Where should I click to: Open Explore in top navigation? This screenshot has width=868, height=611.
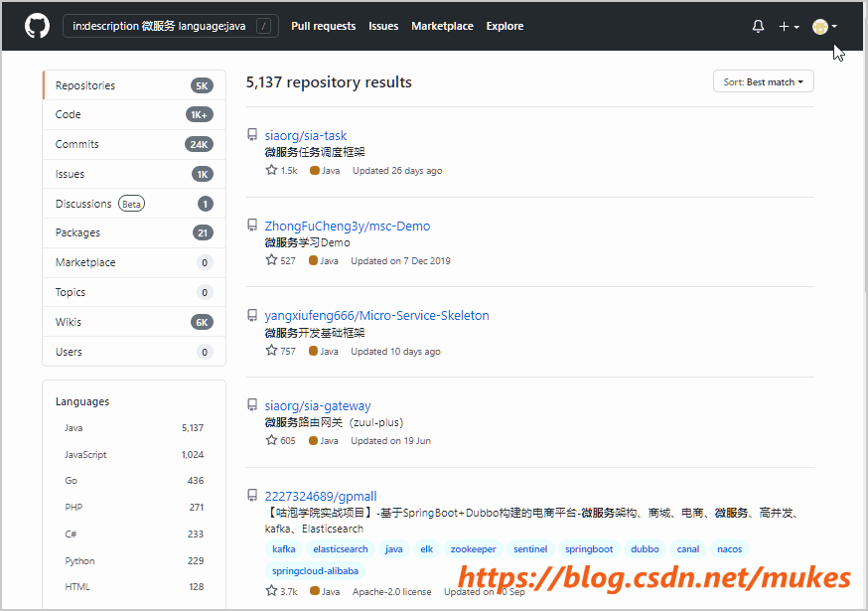(x=505, y=26)
